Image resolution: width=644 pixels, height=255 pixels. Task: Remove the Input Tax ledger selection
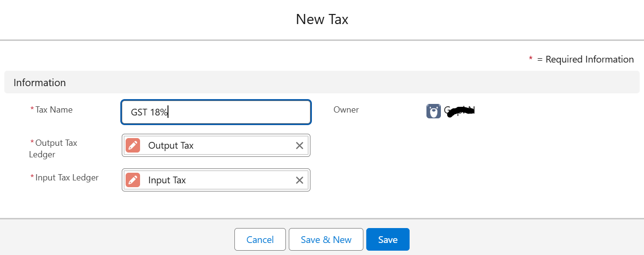[x=299, y=180]
